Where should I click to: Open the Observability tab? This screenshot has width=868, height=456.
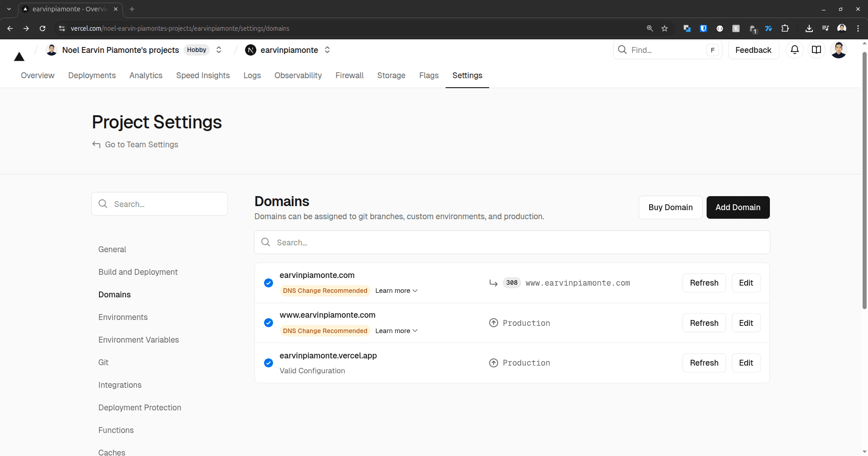298,75
